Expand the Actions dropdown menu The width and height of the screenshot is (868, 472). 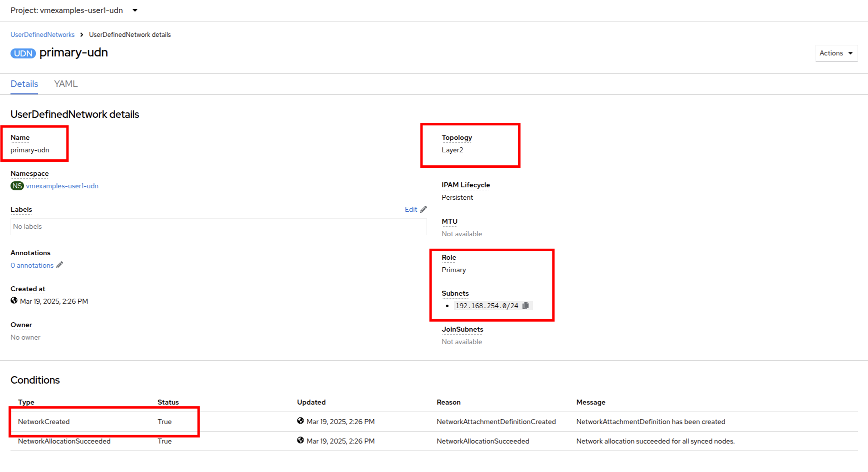tap(836, 53)
